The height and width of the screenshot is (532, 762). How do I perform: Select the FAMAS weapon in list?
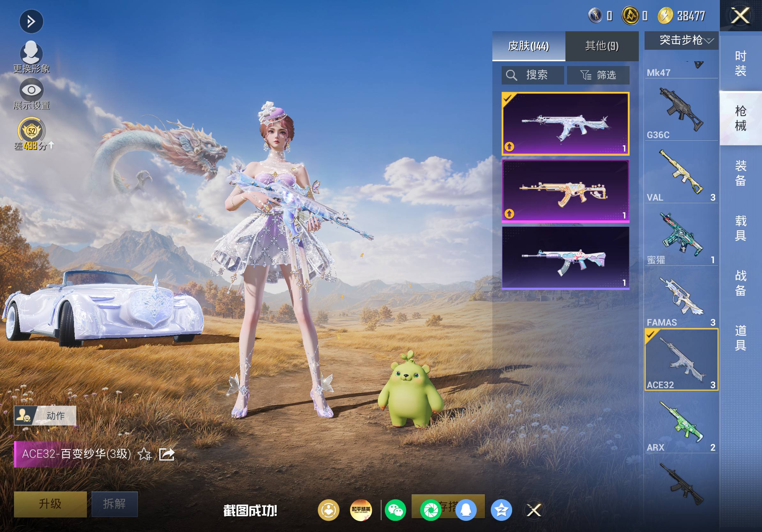coord(681,297)
